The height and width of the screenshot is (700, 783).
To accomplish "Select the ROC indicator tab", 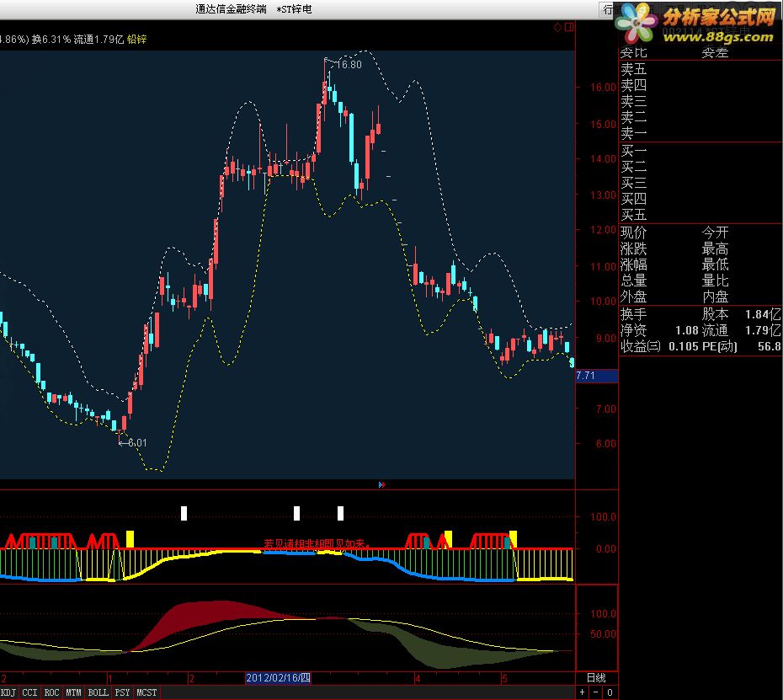I will coord(52,692).
